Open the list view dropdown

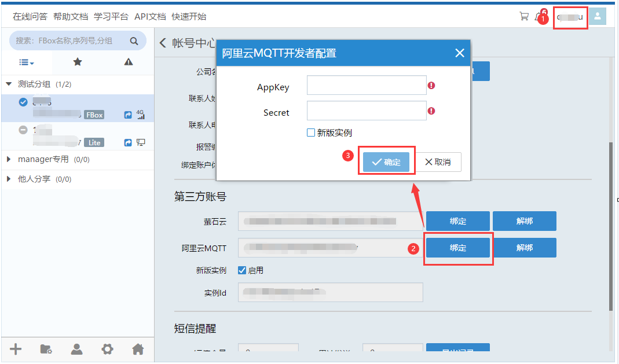click(27, 62)
